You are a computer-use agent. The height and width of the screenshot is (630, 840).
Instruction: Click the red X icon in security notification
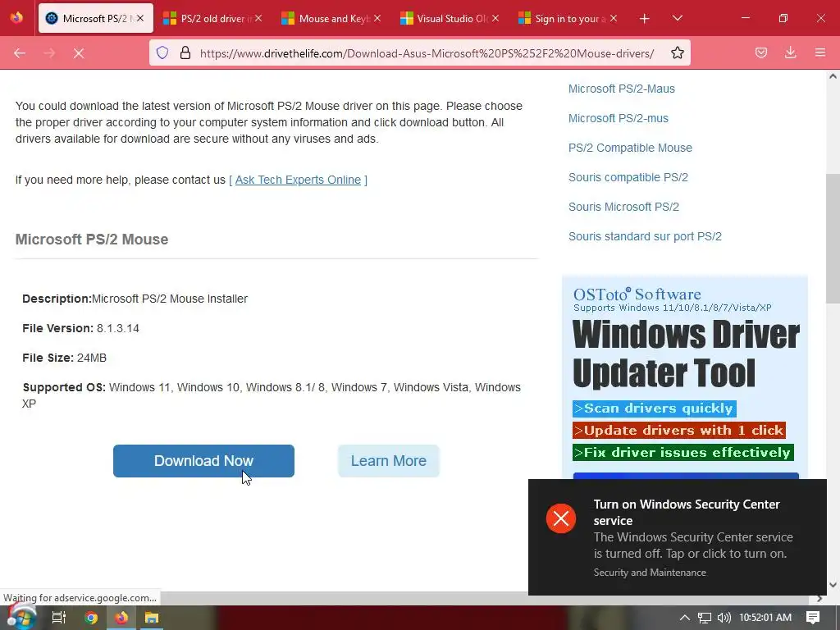561,518
